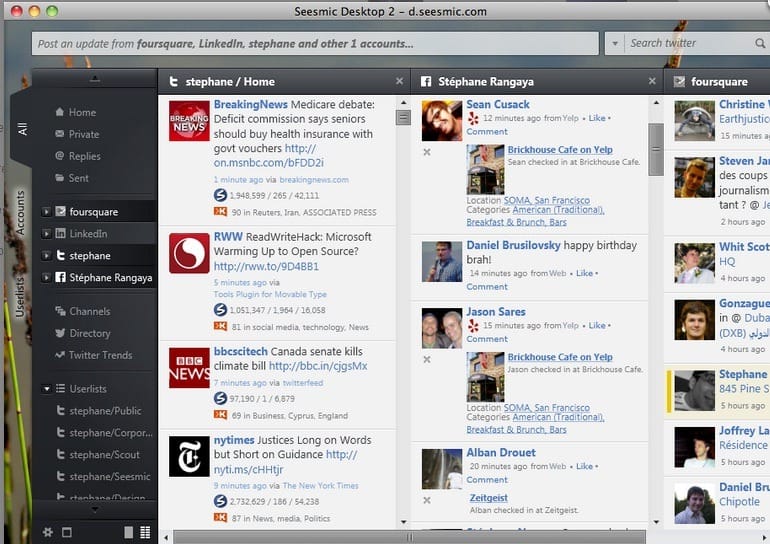Switch to multi-column view icon
The image size is (770, 544).
[x=145, y=532]
